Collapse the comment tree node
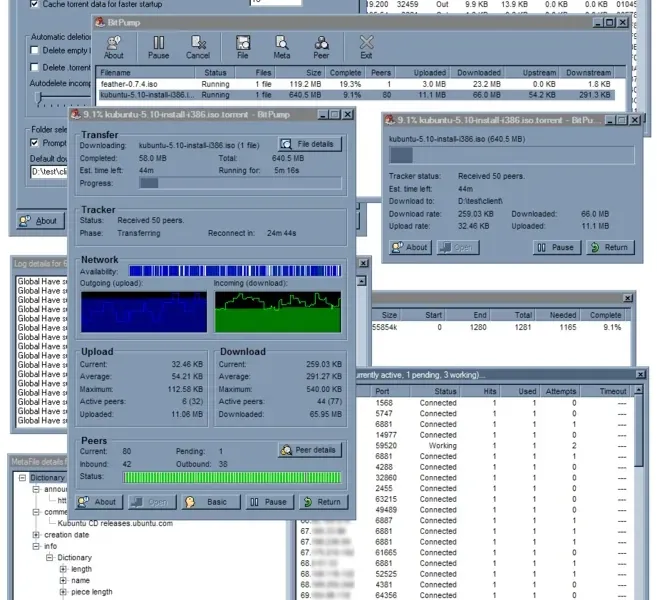The height and width of the screenshot is (600, 657). pyautogui.click(x=36, y=512)
